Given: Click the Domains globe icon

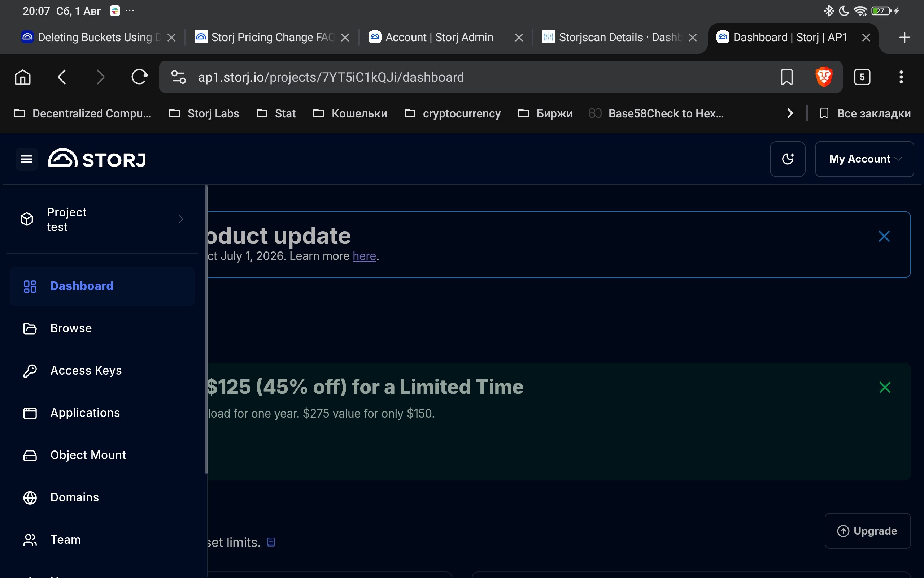Looking at the screenshot, I should point(30,498).
